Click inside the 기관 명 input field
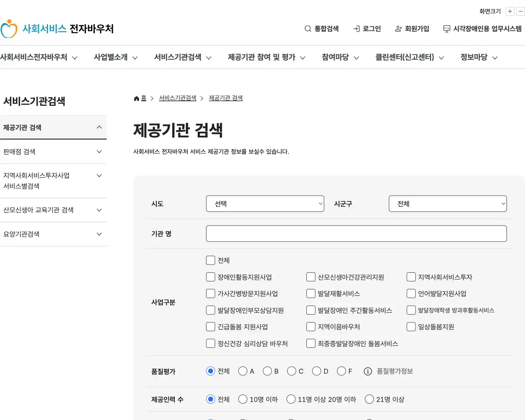 coord(356,233)
